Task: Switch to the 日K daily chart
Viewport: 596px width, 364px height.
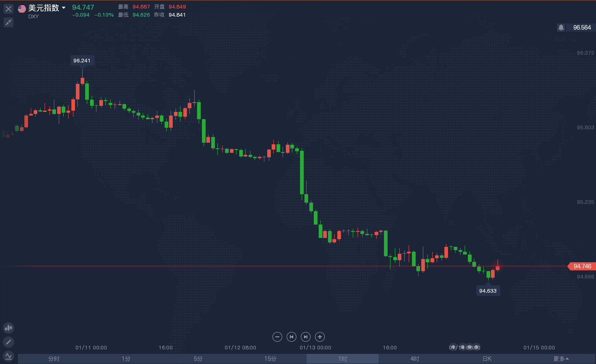Action: point(487,359)
